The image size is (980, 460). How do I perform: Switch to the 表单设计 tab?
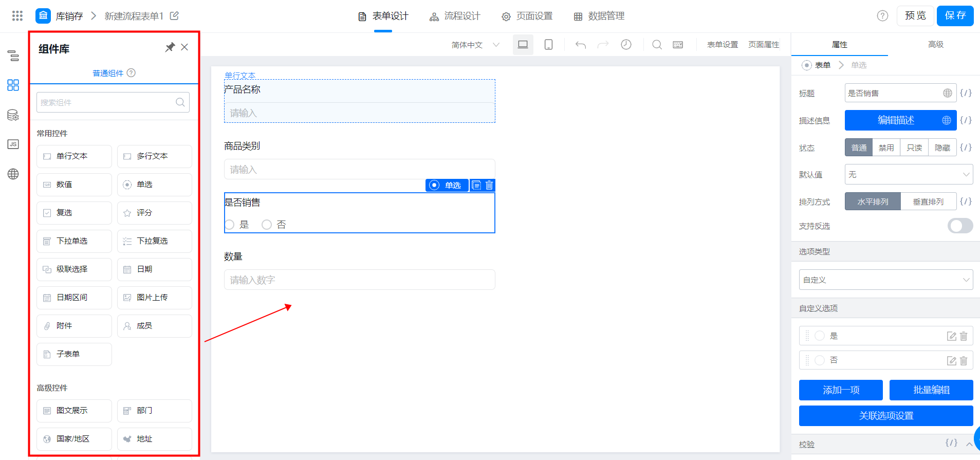click(x=383, y=16)
